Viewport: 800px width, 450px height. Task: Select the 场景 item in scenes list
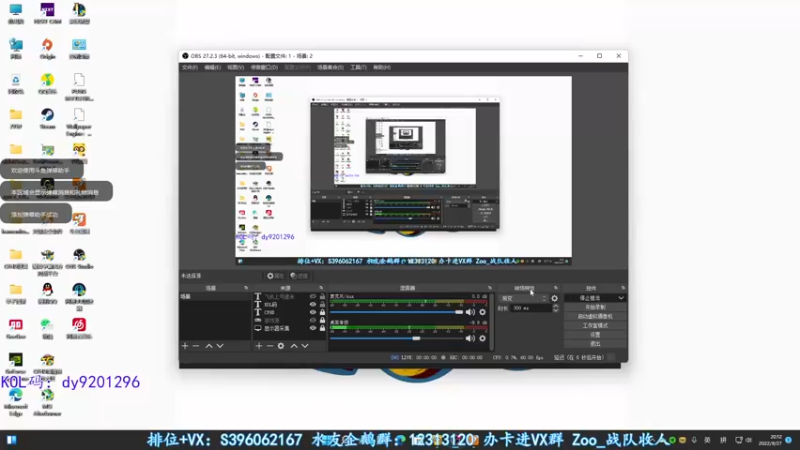[x=214, y=296]
